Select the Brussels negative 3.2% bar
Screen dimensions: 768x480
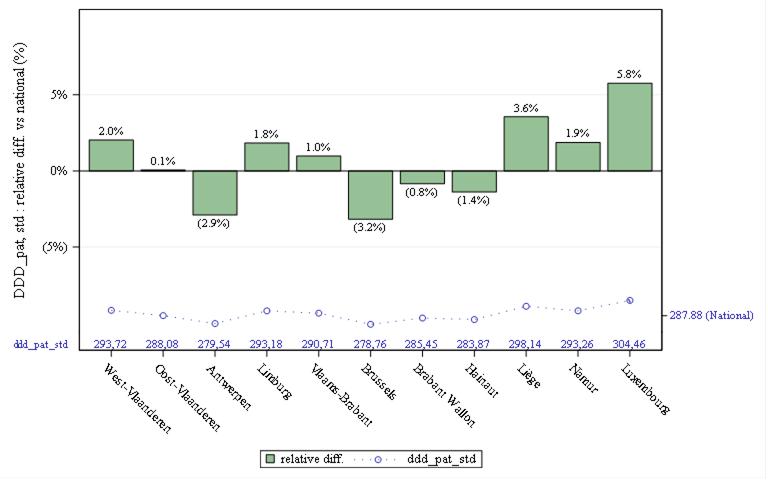(x=370, y=195)
